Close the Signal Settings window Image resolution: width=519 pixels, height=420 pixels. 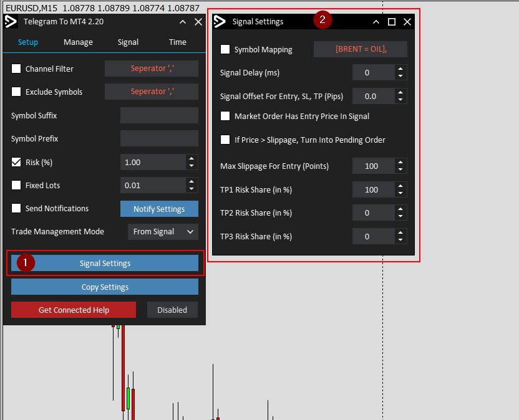click(x=407, y=22)
